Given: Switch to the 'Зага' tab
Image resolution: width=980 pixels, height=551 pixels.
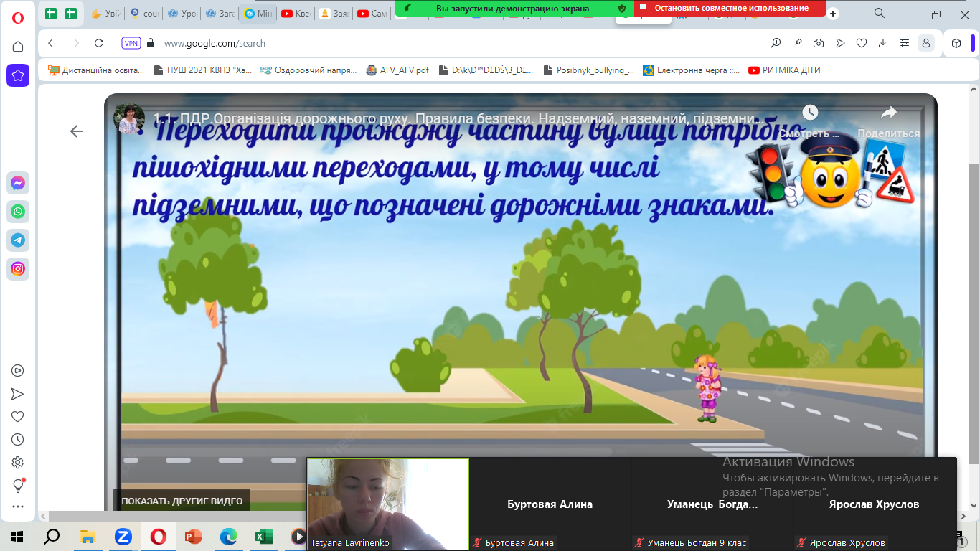Looking at the screenshot, I should 220,14.
